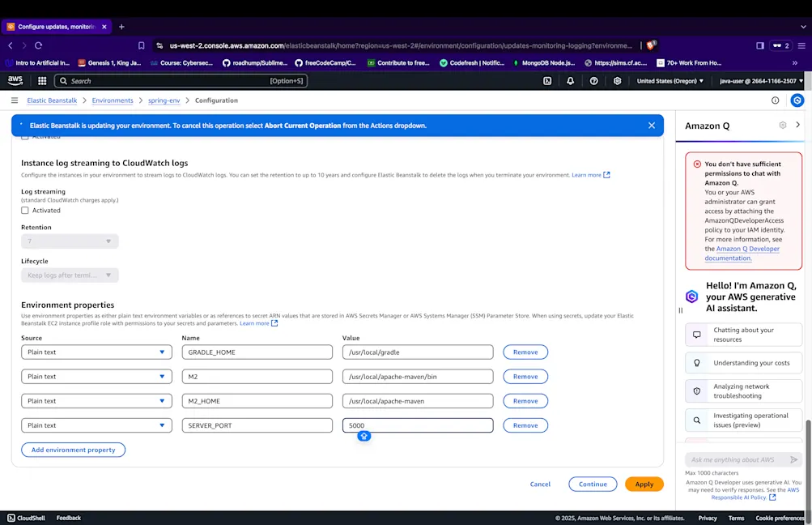Remove the SERVER_PORT property

(x=525, y=425)
